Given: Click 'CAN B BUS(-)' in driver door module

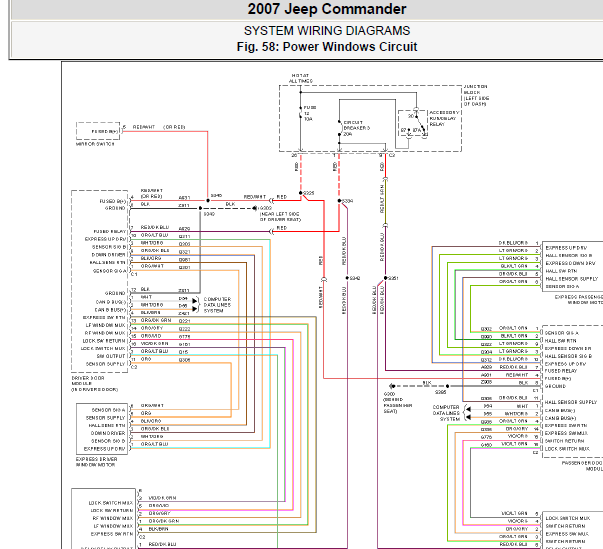Looking at the screenshot, I should [x=111, y=302].
